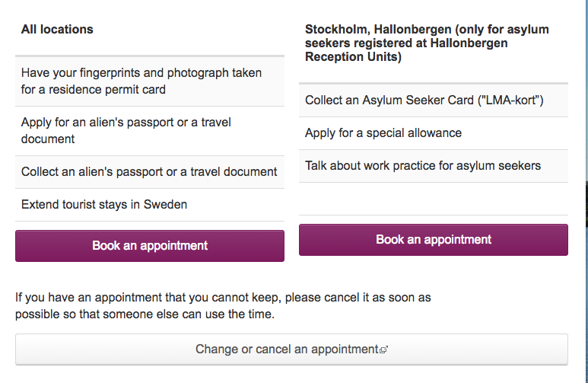Click the Stockholm, Hallonbergen table heading
The image size is (588, 383).
pos(427,43)
